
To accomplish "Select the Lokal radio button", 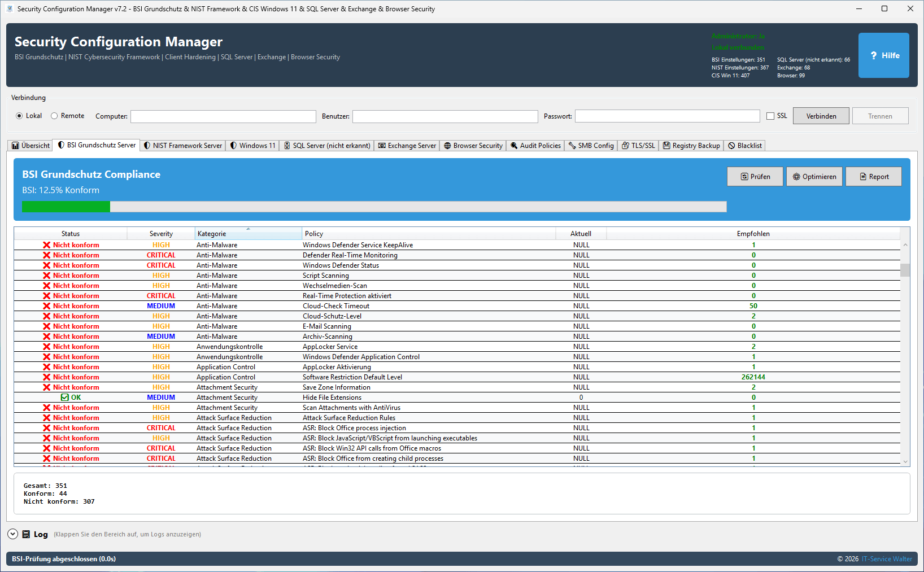I will [x=20, y=116].
